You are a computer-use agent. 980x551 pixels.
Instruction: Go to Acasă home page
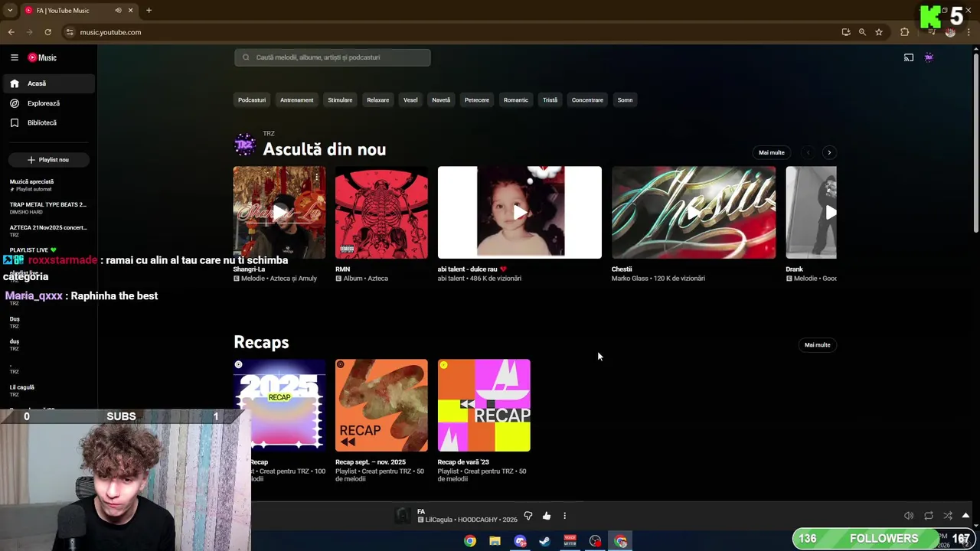tap(47, 83)
